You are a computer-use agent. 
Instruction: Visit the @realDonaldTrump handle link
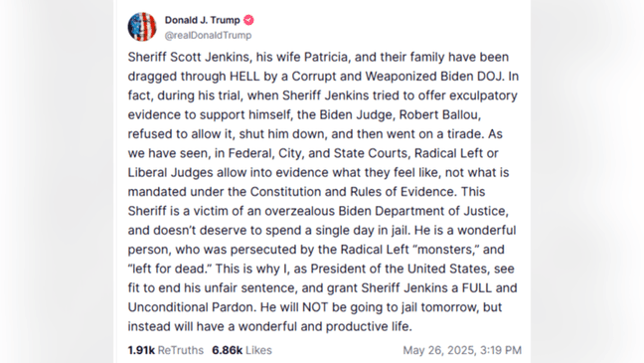click(x=208, y=36)
